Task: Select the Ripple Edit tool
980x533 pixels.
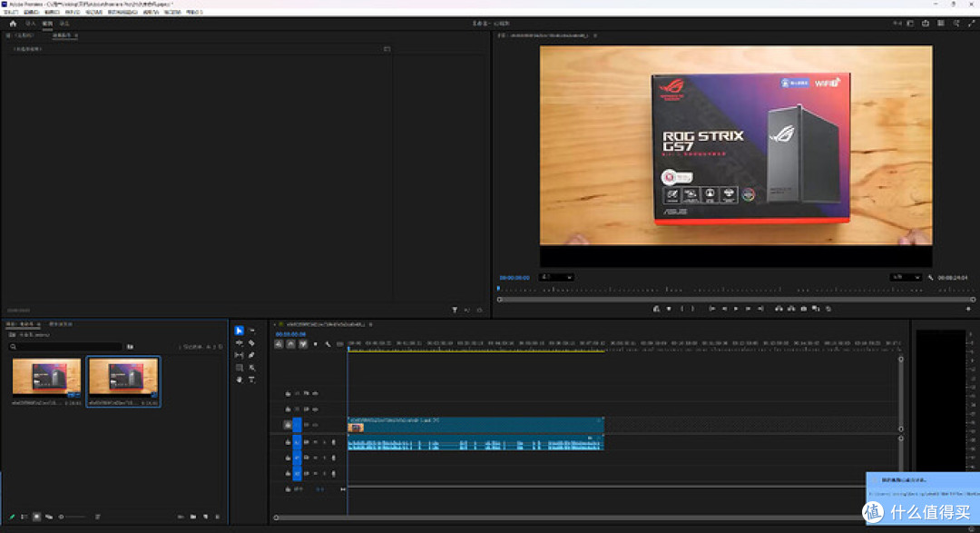Action: tap(239, 343)
